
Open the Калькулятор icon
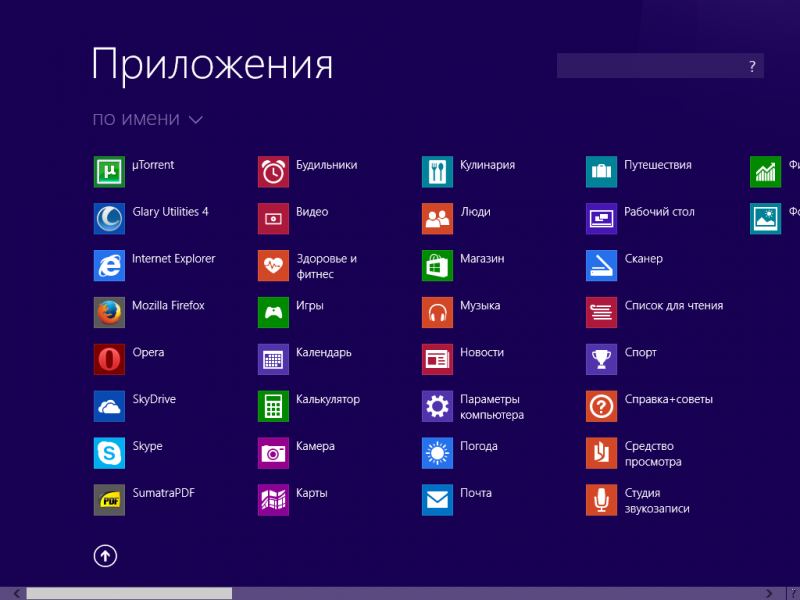click(273, 407)
